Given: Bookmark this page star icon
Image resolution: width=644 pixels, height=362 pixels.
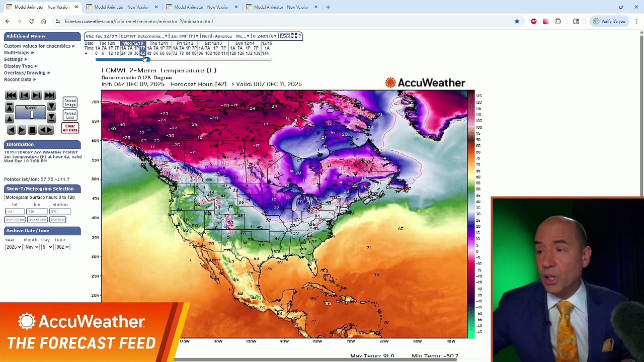Looking at the screenshot, I should coord(517,21).
